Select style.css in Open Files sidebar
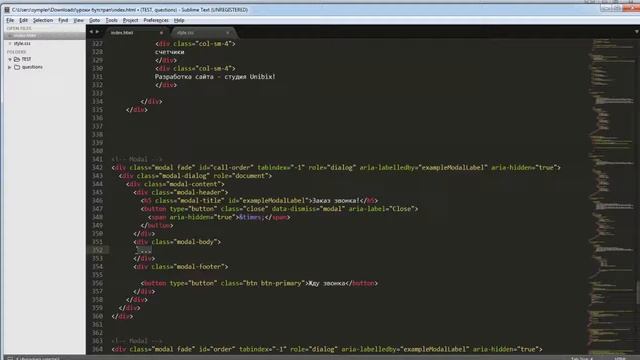Viewport: 640px width, 360px height. click(x=22, y=43)
